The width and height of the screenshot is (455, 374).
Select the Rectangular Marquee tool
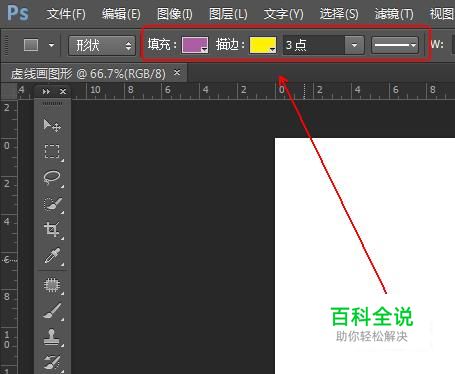click(52, 152)
